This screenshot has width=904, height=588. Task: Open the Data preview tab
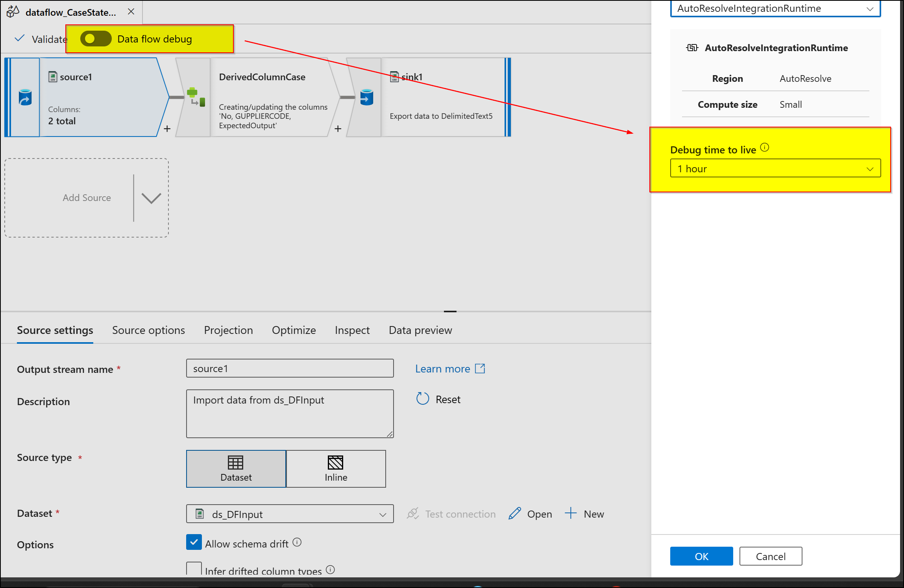420,330
